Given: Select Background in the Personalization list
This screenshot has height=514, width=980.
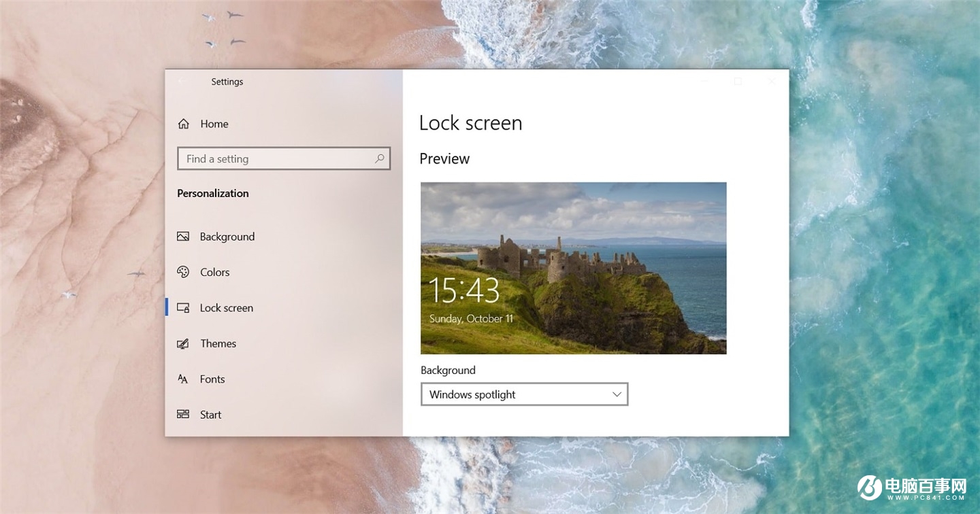Looking at the screenshot, I should pyautogui.click(x=227, y=236).
